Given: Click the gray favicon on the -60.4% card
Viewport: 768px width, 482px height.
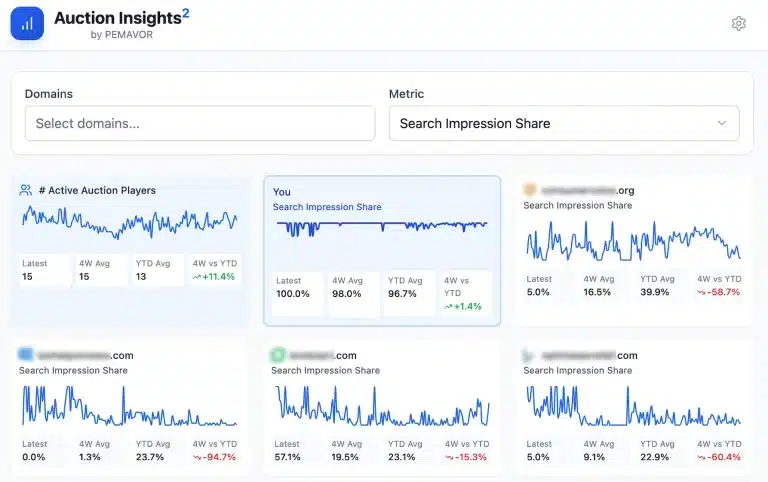Looking at the screenshot, I should click(528, 356).
